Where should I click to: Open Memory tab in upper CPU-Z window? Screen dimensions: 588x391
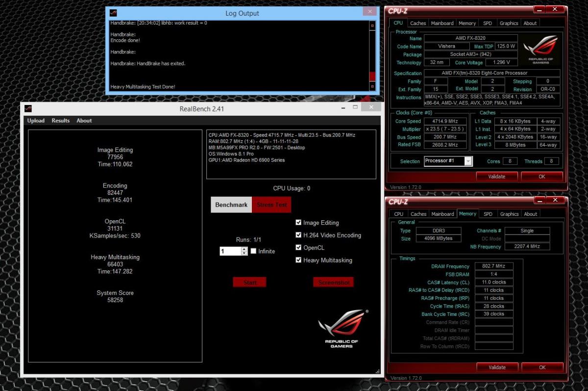coord(467,23)
